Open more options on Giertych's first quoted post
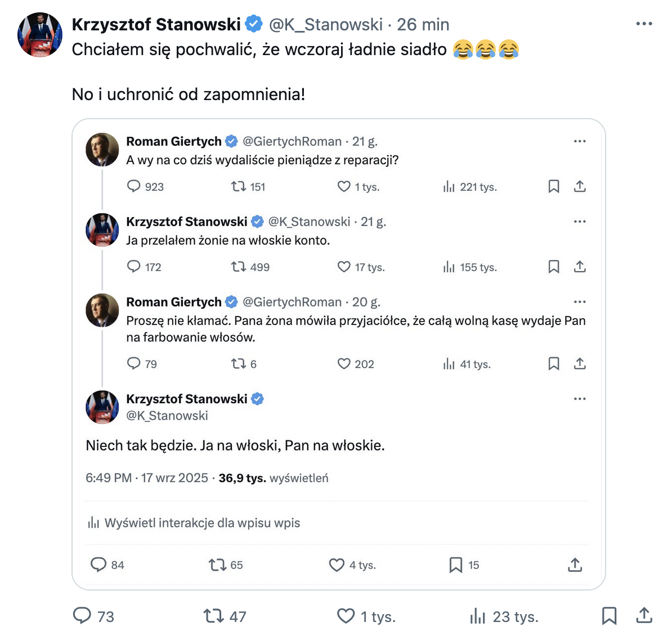The height and width of the screenshot is (640, 672). [580, 141]
